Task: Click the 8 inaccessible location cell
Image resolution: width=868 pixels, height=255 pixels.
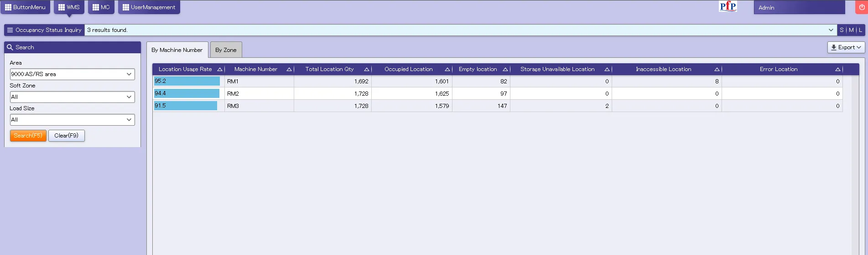Action: coord(667,82)
